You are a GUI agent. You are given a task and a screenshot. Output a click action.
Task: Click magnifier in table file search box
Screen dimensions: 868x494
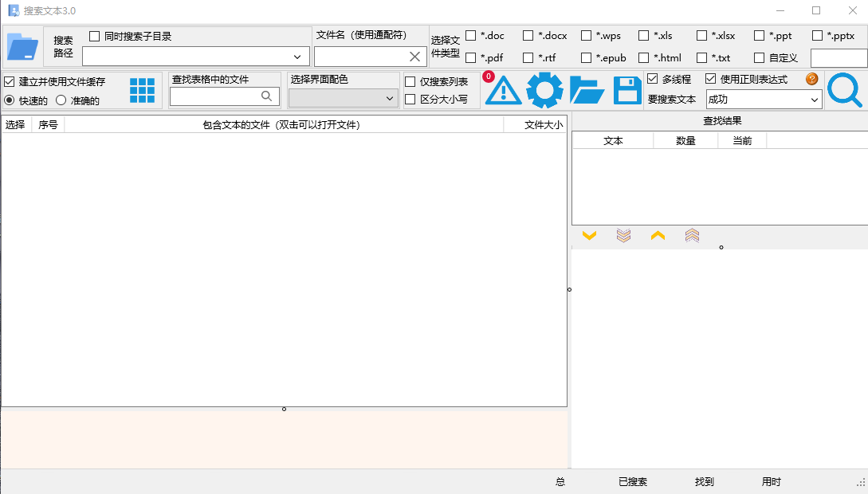click(x=267, y=96)
